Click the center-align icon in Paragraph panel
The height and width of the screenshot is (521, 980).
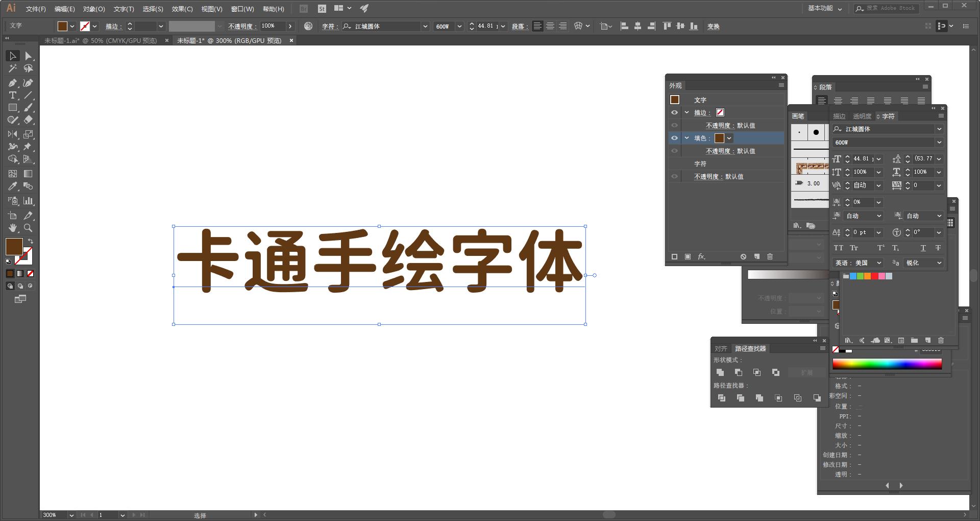pyautogui.click(x=837, y=100)
